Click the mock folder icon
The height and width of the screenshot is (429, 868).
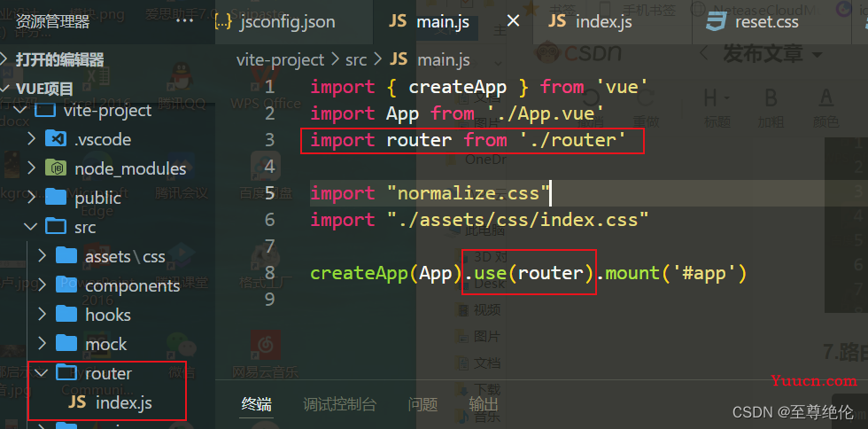pyautogui.click(x=66, y=343)
